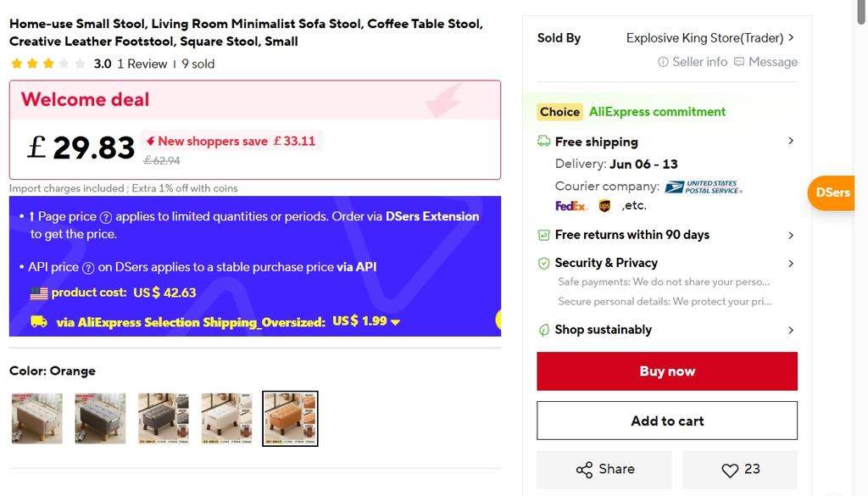Click the Seller info icon
The image size is (868, 496).
tap(663, 62)
